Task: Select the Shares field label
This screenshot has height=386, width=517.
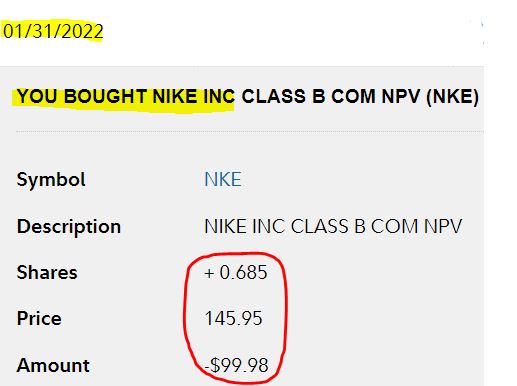Action: click(47, 272)
